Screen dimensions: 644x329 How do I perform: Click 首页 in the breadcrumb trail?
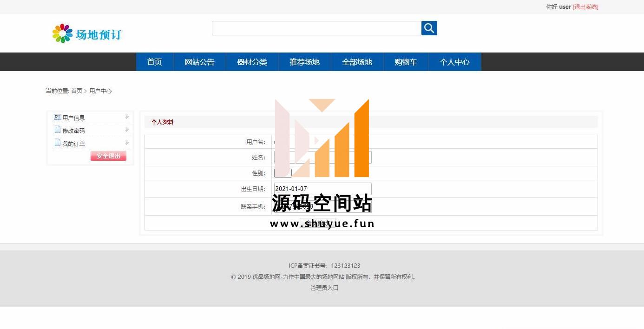[77, 91]
